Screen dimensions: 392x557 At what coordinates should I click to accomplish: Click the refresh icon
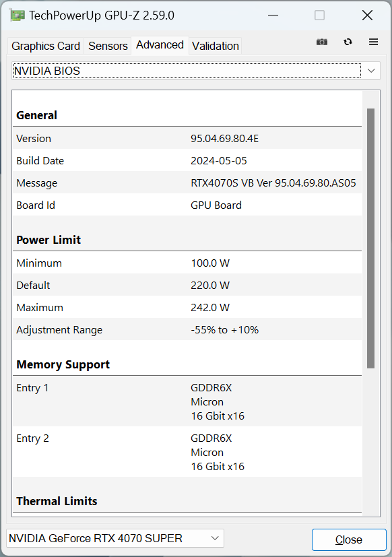348,42
